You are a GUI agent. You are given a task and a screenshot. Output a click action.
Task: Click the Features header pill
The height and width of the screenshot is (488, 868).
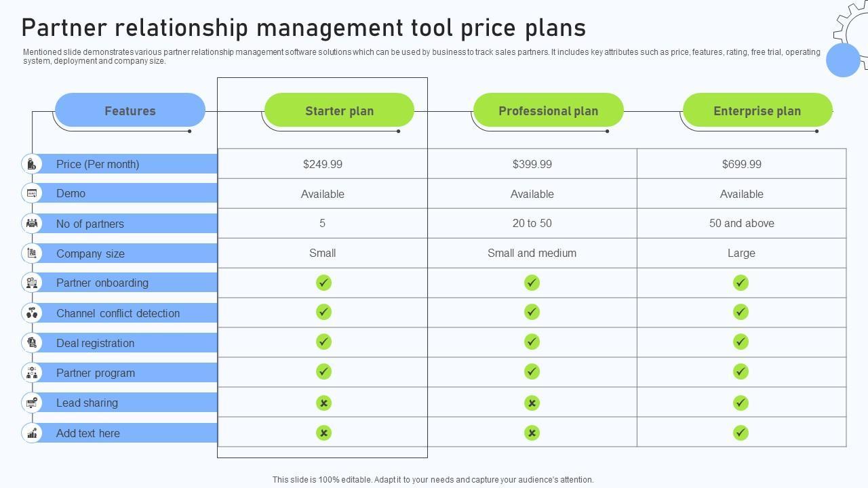click(x=130, y=110)
